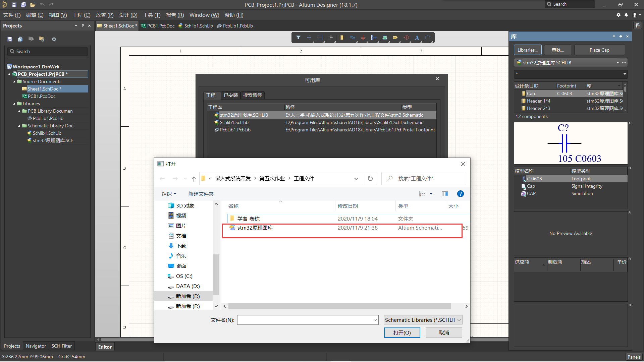Choose the rectangular selection tool
This screenshot has width=644, height=362.
tap(320, 38)
